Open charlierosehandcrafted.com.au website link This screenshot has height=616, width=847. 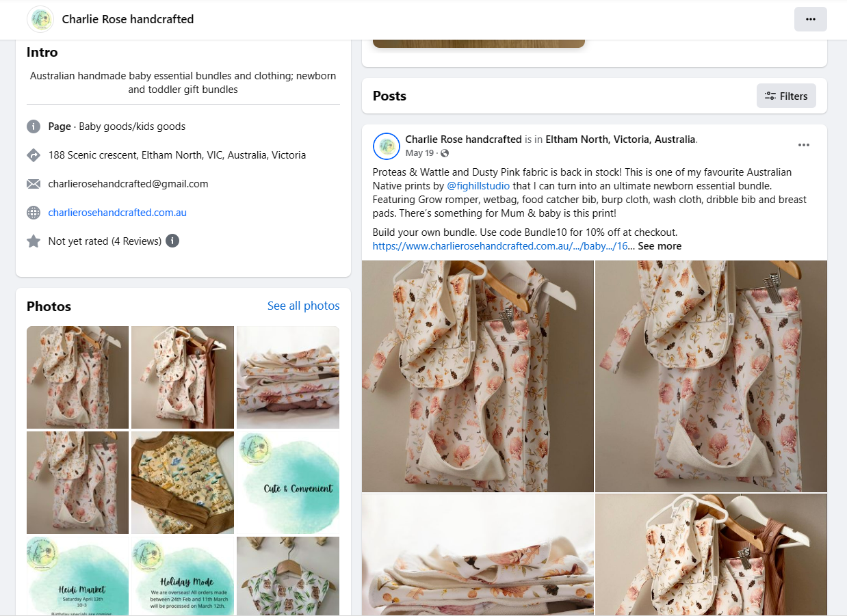[x=118, y=213]
